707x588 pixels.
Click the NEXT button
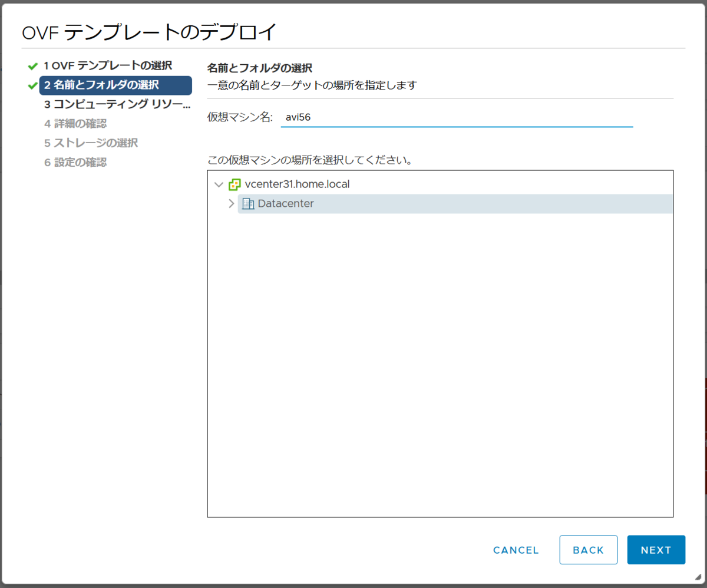pyautogui.click(x=656, y=550)
